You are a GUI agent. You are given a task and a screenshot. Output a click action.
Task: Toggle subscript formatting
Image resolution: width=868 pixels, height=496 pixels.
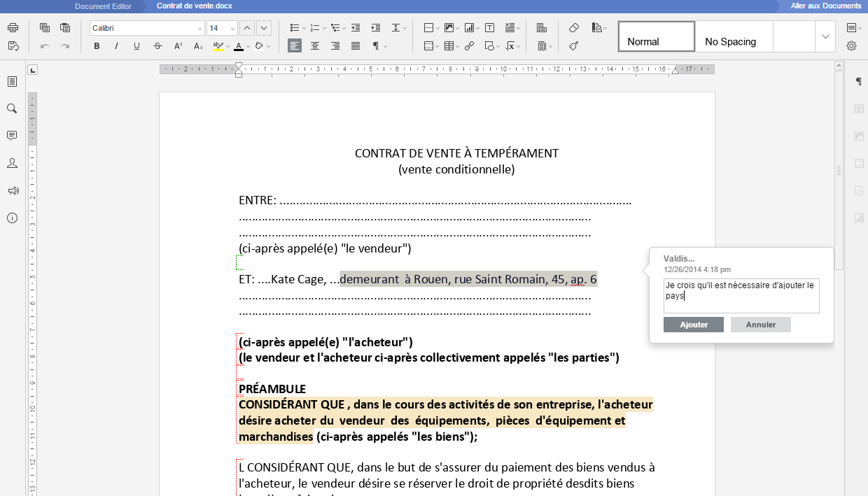tap(198, 46)
